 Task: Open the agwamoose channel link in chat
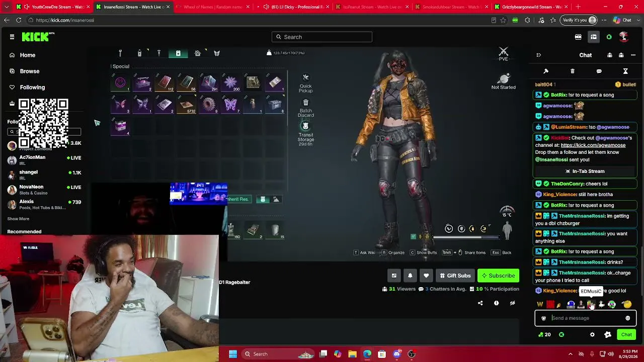593,145
